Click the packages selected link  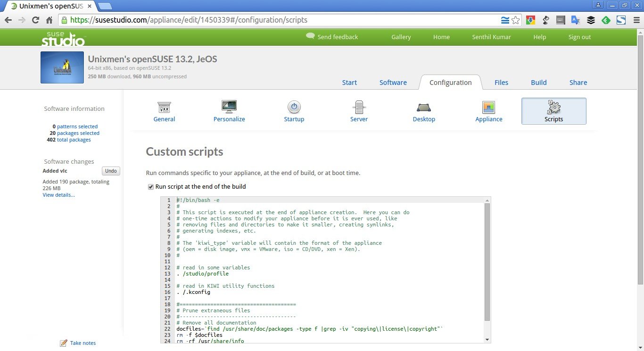pyautogui.click(x=78, y=133)
